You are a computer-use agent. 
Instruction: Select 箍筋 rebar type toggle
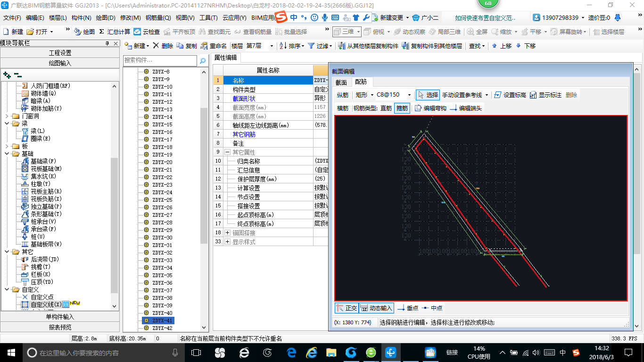click(402, 108)
